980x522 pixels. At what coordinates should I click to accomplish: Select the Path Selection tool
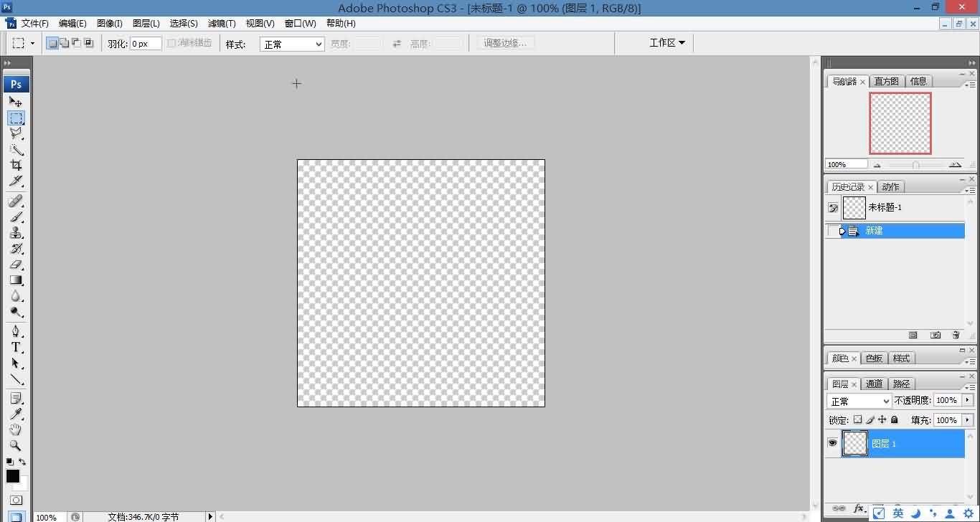pos(16,363)
